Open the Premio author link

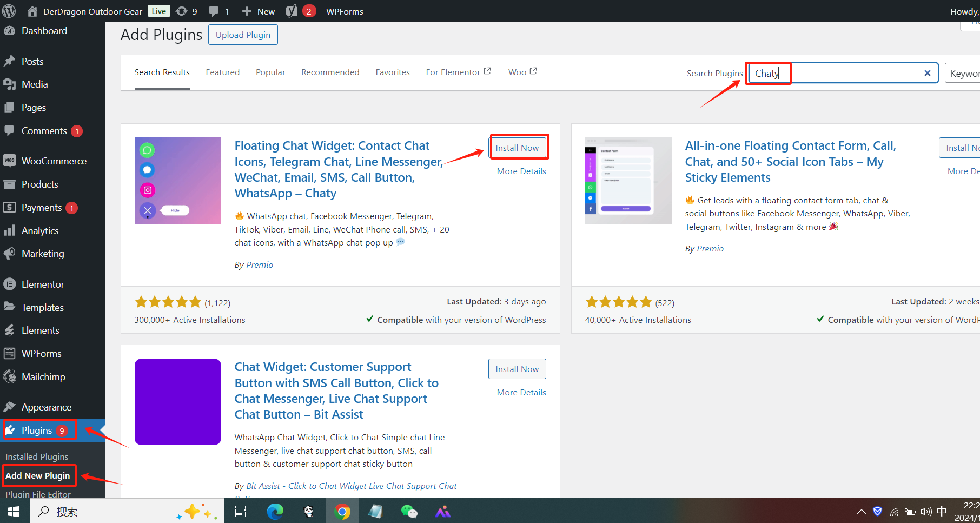[260, 264]
